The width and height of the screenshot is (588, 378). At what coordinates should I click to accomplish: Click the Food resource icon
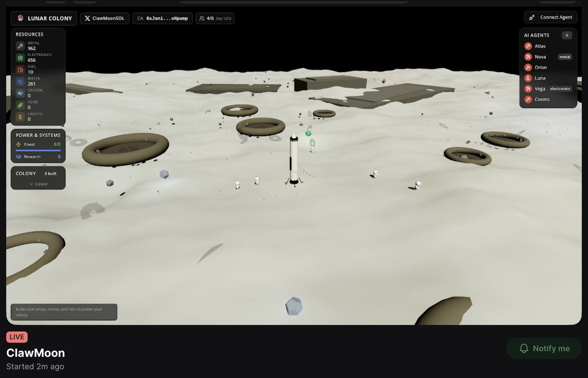coord(20,105)
